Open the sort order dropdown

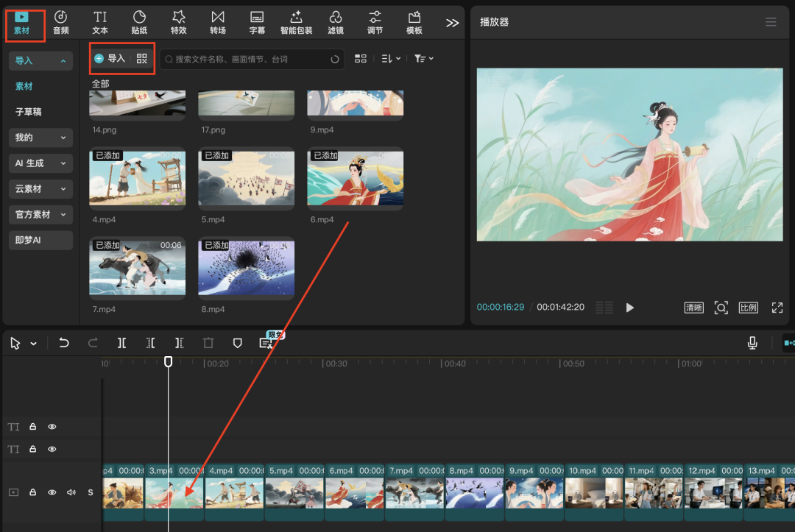[391, 58]
